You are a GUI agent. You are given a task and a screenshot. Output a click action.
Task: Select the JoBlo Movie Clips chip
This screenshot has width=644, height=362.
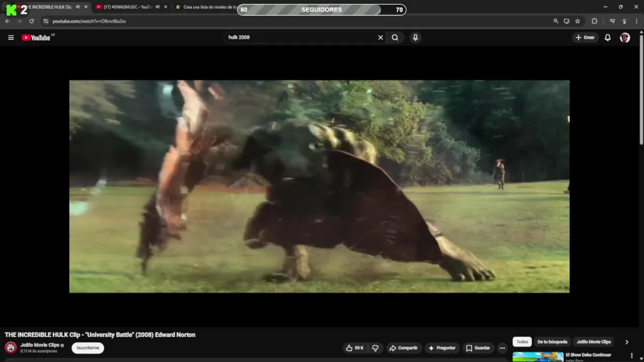(x=594, y=342)
